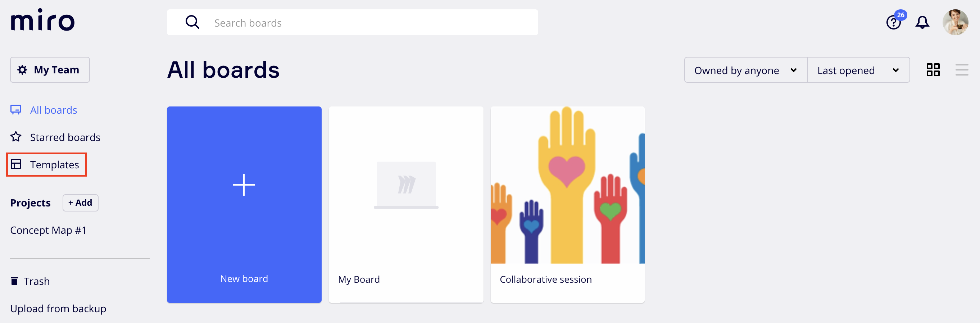Expand the Owned by anyone dropdown
Screen dimensions: 980x323
point(745,70)
